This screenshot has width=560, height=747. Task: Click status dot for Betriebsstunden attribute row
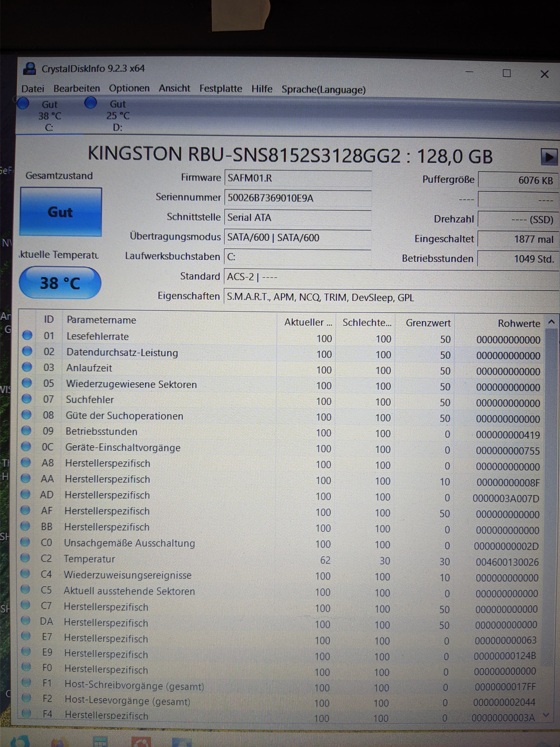coord(26,431)
